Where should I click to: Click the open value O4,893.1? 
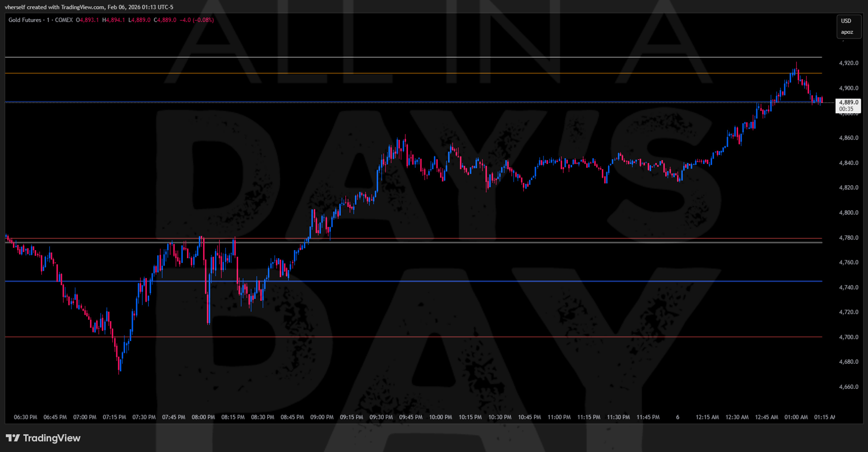(87, 20)
